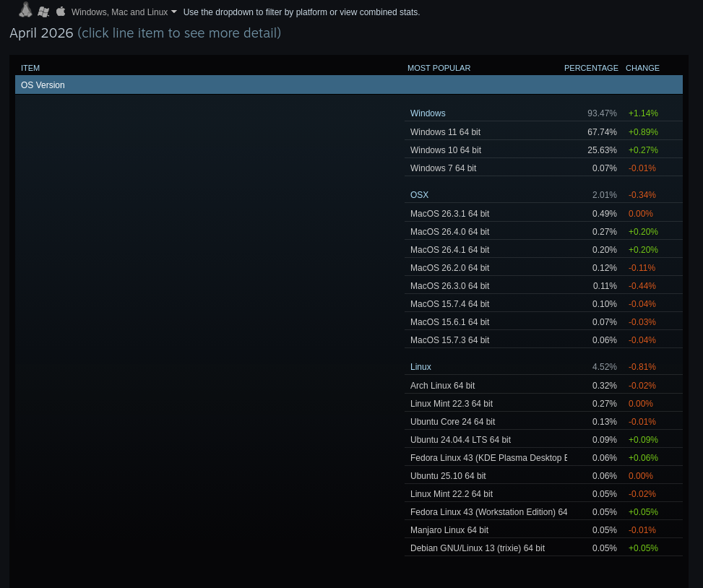Select the Manjaro Linux 64 bit row
Viewport: 703px width, 588px height.
543,529
